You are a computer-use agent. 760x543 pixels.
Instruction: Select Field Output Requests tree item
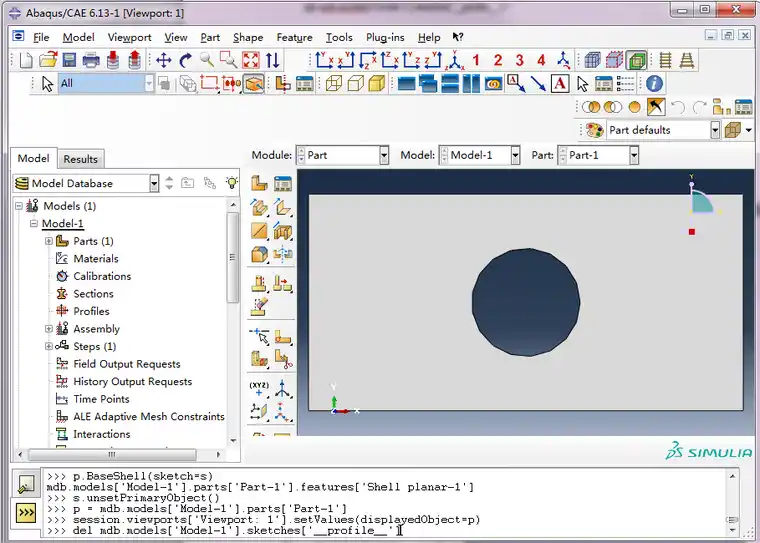tap(127, 364)
